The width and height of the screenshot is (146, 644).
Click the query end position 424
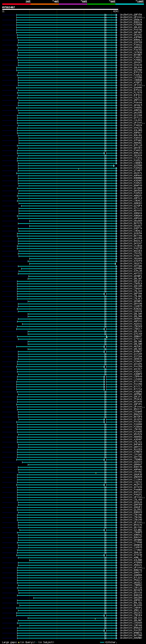pyautogui.click(x=115, y=11)
